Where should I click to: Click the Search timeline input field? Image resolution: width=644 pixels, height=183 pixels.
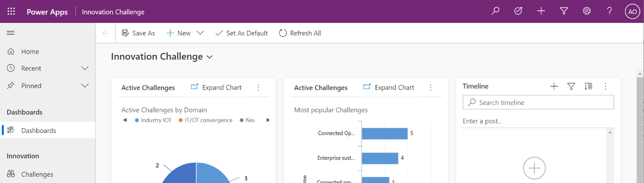(x=538, y=103)
